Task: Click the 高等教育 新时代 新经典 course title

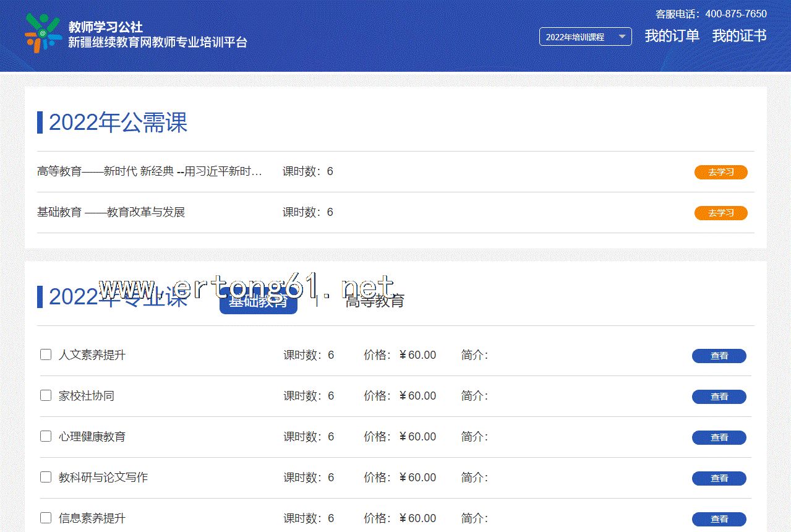Action: (150, 171)
